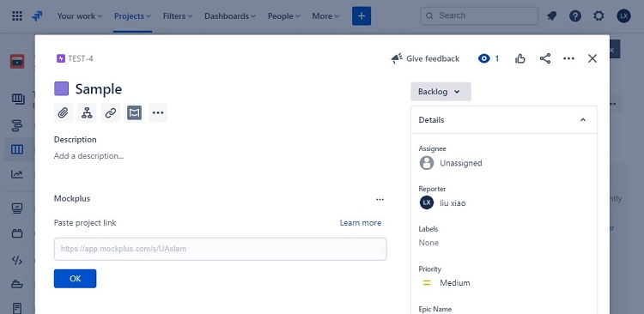Click Add a description field
This screenshot has width=644, height=314.
click(x=88, y=156)
